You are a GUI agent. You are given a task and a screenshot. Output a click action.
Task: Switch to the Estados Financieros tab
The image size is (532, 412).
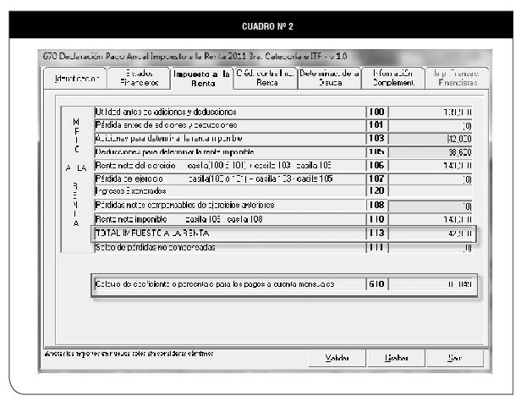point(139,79)
